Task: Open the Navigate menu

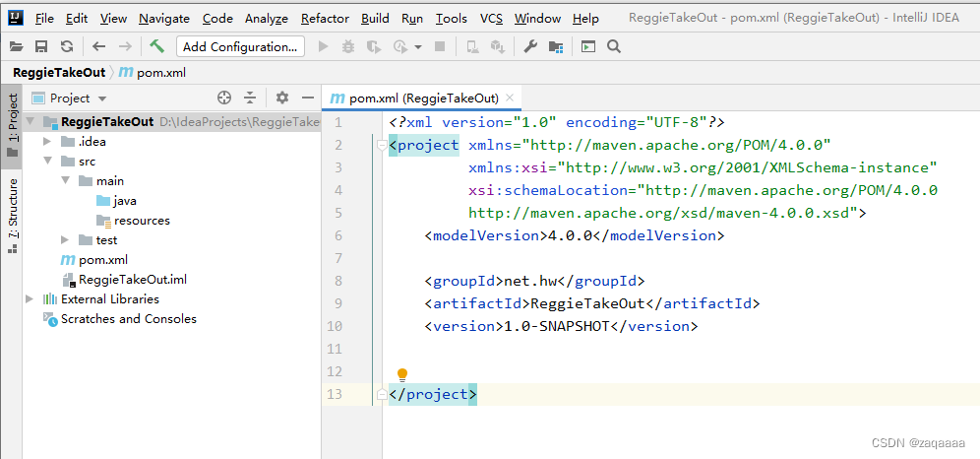Action: [164, 18]
